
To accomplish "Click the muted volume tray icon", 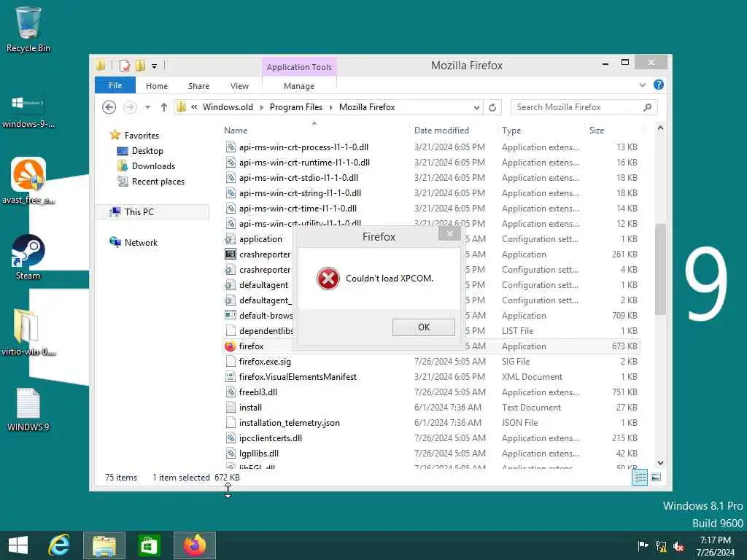I will (678, 546).
